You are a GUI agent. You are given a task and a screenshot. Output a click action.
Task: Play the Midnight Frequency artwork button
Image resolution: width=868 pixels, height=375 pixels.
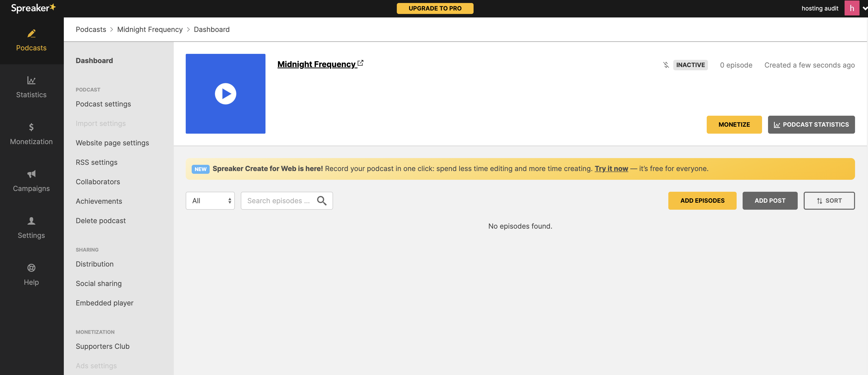pyautogui.click(x=225, y=94)
